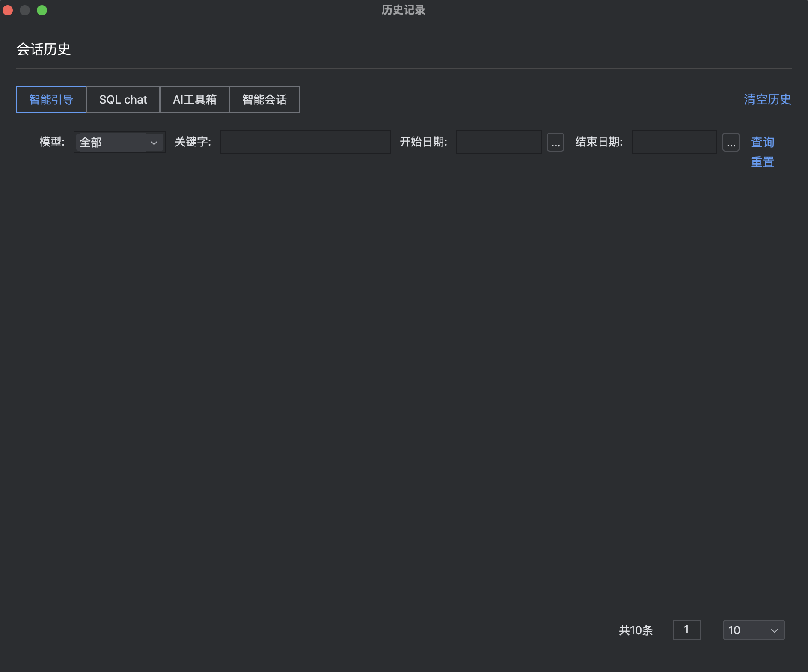Close the 历史记录 window with red button
This screenshot has height=672, width=808.
coord(8,10)
